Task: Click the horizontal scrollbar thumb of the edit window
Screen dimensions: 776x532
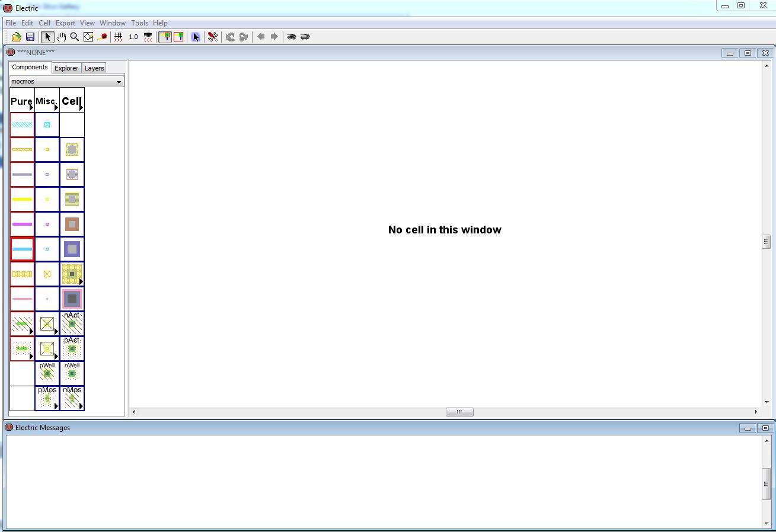Action: pyautogui.click(x=459, y=412)
